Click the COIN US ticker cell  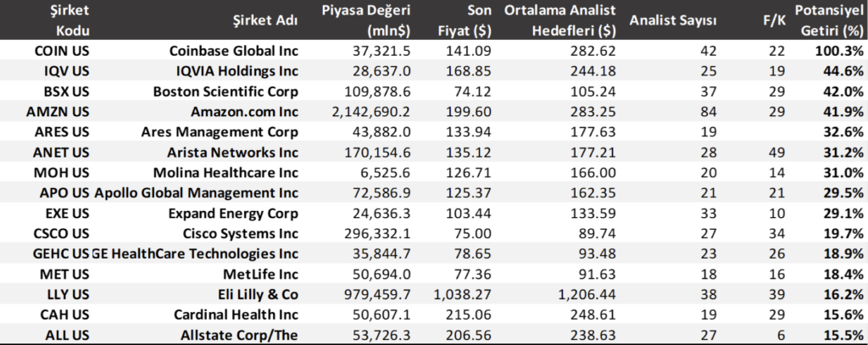50,50
